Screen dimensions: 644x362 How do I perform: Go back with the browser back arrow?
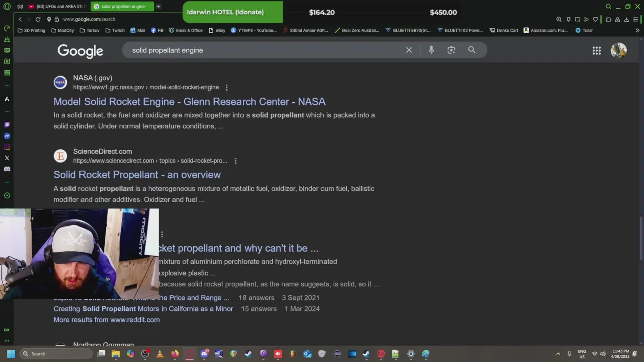20,19
